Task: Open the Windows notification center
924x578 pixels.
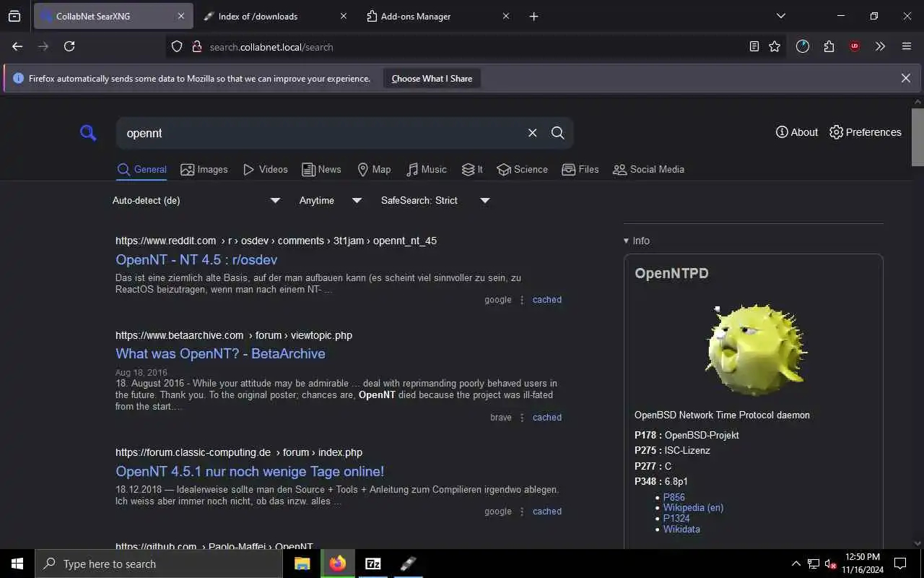Action: (900, 564)
